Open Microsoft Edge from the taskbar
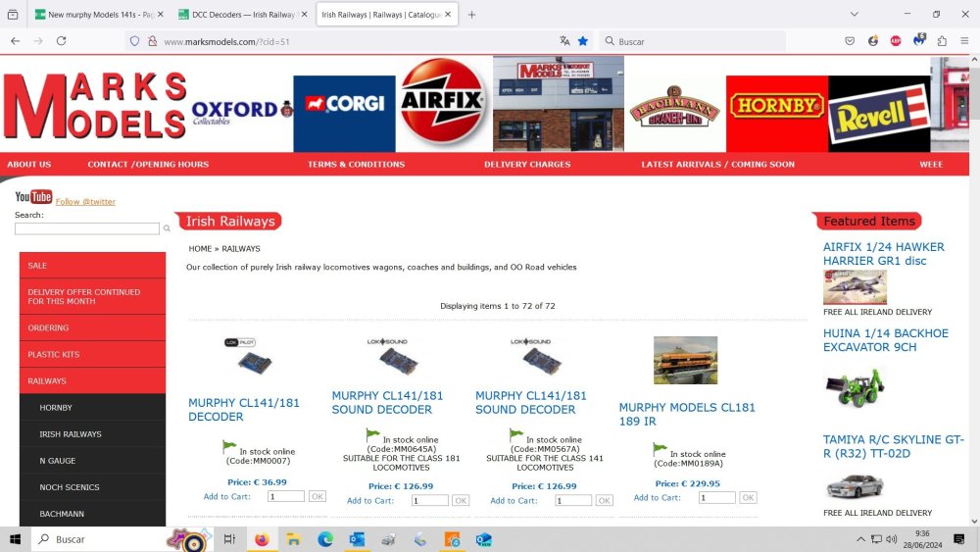Image resolution: width=980 pixels, height=552 pixels. click(x=325, y=539)
